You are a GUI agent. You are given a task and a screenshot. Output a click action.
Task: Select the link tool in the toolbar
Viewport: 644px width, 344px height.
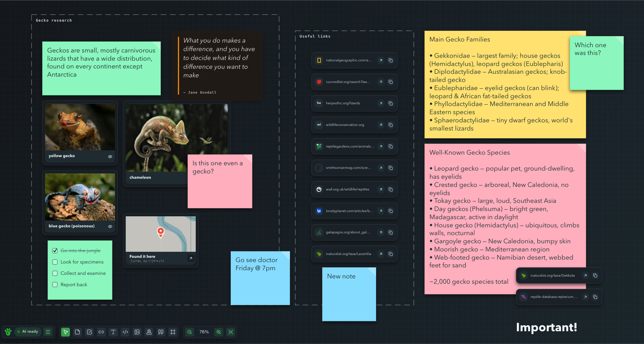[101, 332]
